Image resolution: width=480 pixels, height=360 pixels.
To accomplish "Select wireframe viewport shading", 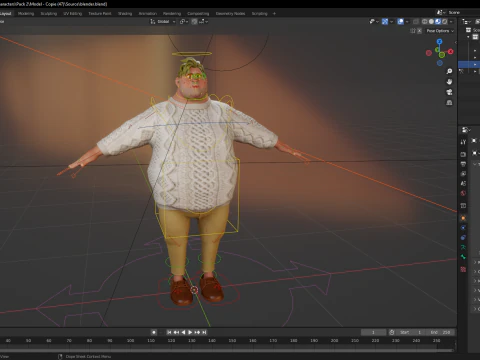I will click(425, 22).
